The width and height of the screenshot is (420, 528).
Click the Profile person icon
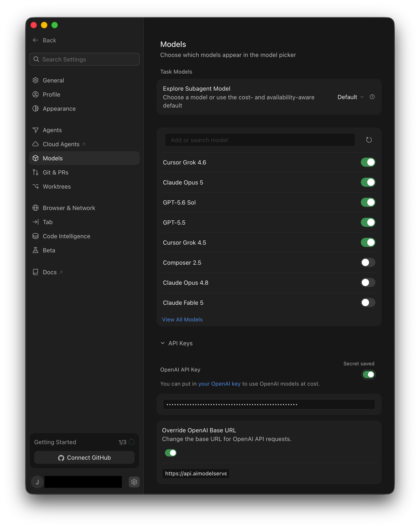35,95
